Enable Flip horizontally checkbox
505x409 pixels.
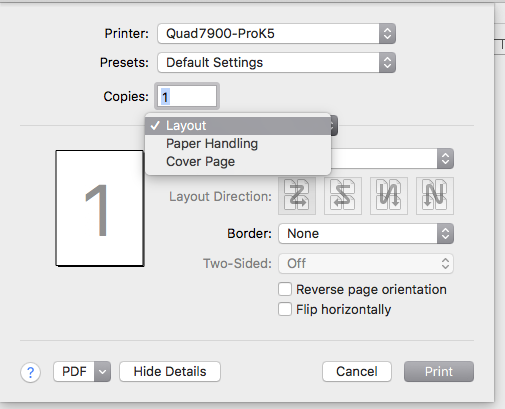tap(285, 309)
